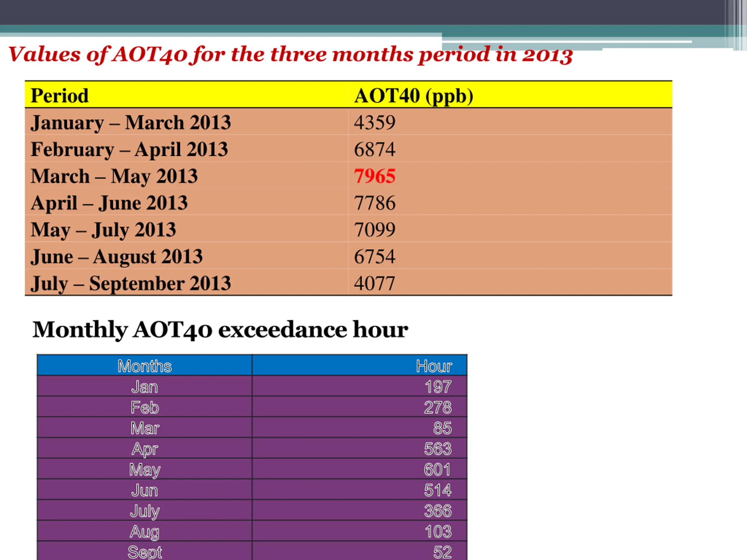
Task: Click the hour value 278
Action: point(438,407)
